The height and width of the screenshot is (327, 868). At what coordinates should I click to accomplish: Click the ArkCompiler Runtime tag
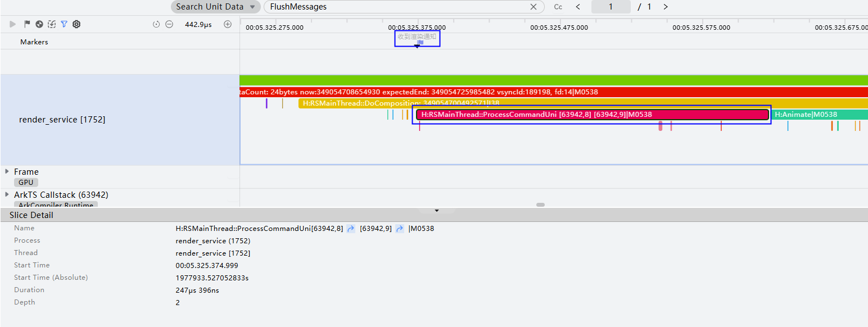pyautogui.click(x=56, y=204)
